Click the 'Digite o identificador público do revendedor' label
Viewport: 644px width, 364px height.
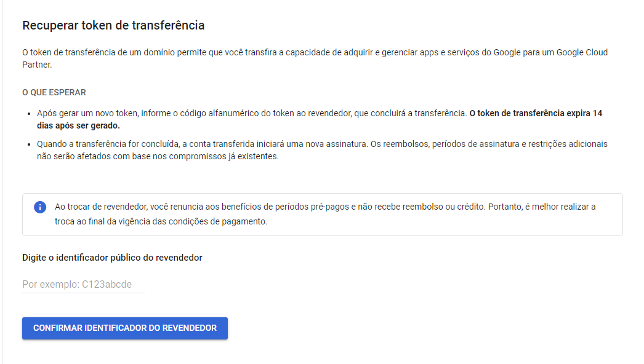[x=112, y=258]
